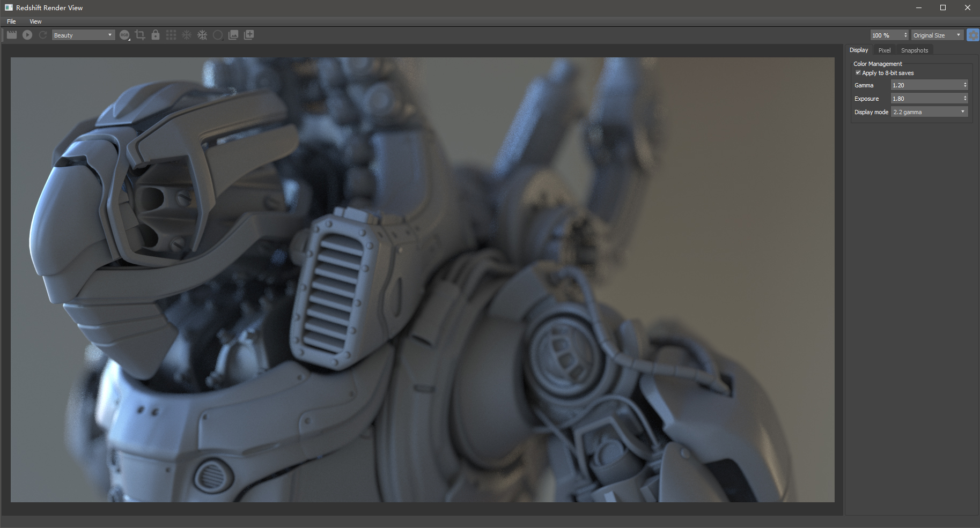Click the hollow circle toolbar icon
The width and height of the screenshot is (980, 528).
click(x=218, y=35)
